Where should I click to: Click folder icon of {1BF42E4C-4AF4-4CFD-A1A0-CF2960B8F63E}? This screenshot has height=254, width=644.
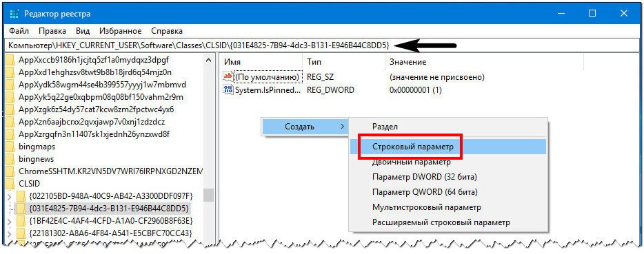(21, 221)
